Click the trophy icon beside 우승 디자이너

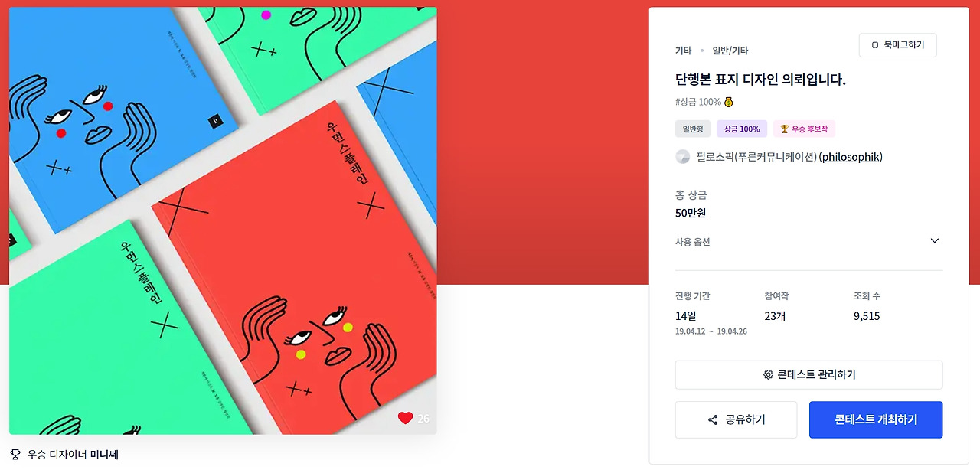pyautogui.click(x=15, y=454)
